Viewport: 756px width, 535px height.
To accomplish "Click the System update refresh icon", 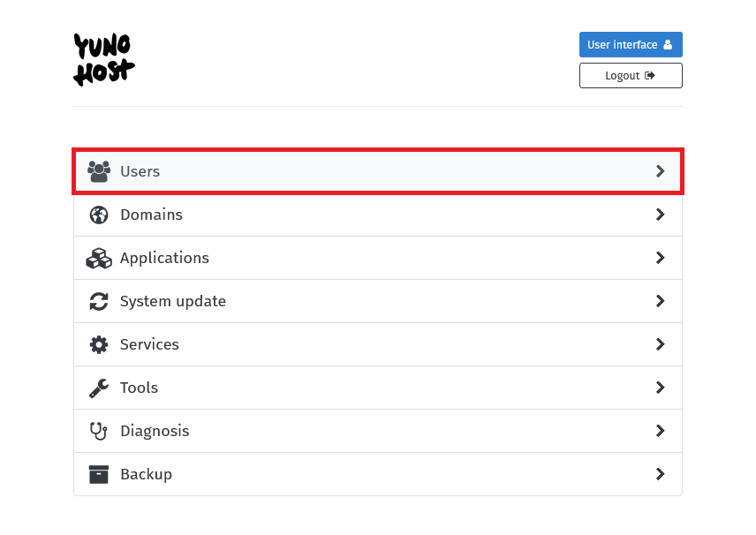I will [99, 301].
